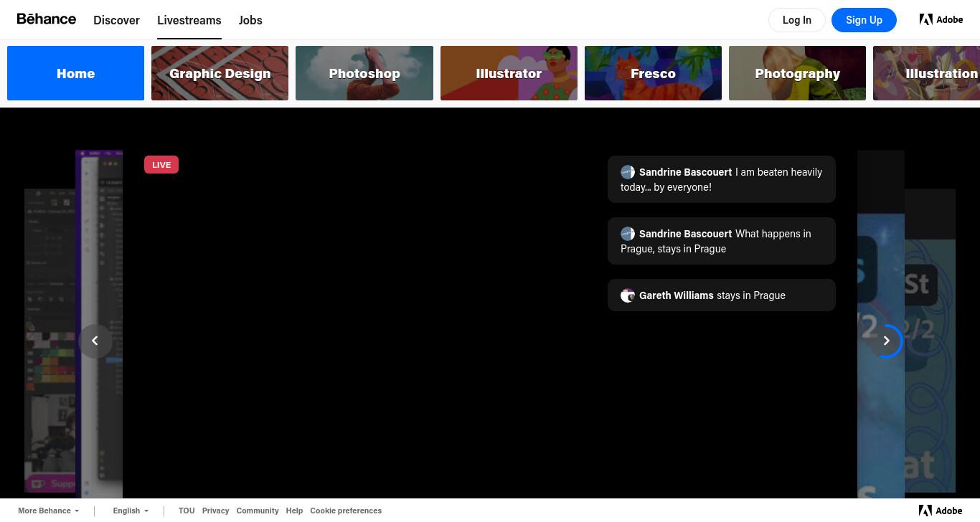Click Sandrine Bascouert avatar in Prague comment

pos(628,234)
